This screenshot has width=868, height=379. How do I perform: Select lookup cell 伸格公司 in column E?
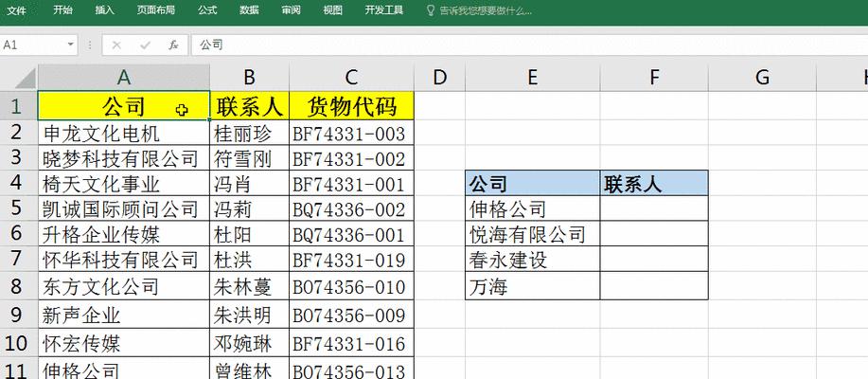coord(533,208)
